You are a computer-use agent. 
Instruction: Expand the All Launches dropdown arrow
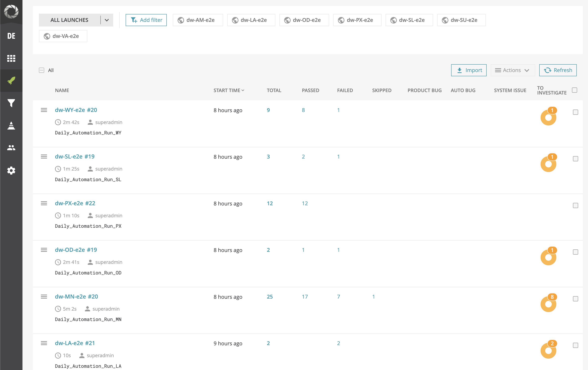pos(107,20)
